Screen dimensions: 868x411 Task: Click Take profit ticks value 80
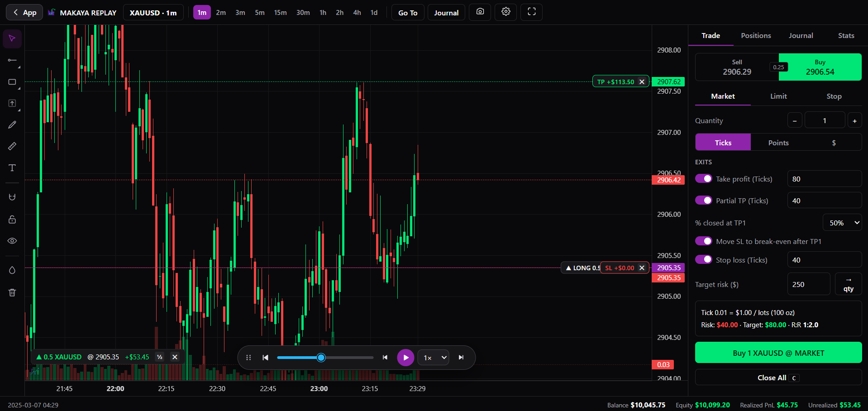coord(824,179)
